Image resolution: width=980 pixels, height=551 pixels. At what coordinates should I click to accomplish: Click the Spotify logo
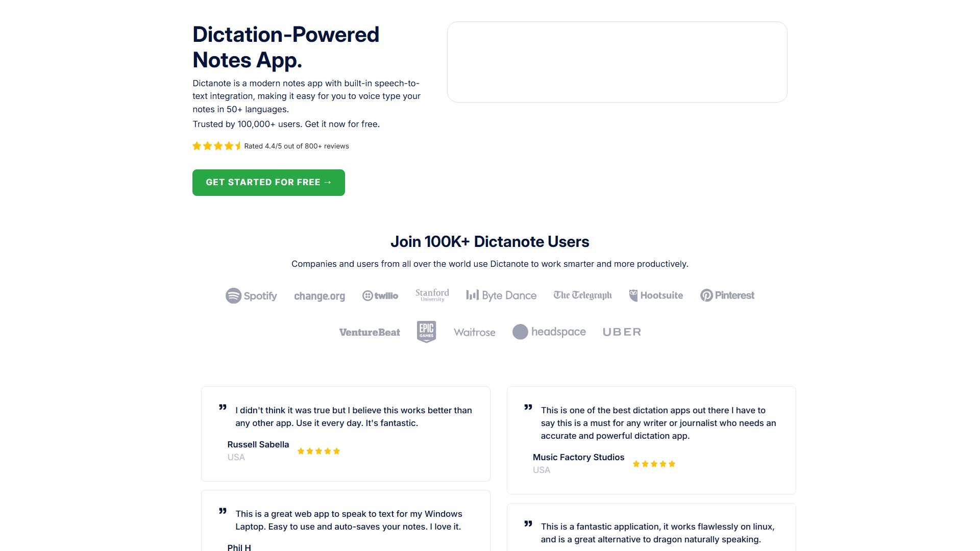pos(251,296)
